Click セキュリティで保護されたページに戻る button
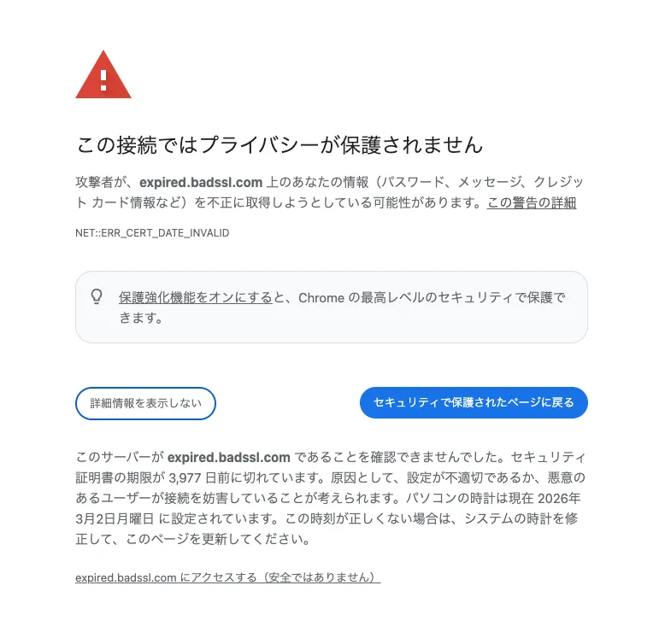Screen dimensions: 659x644 [x=474, y=402]
